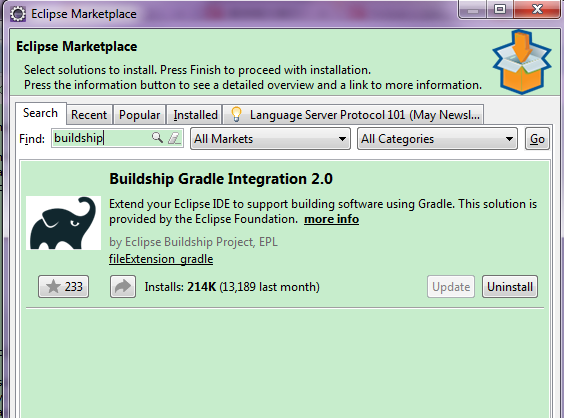Click 'by Eclipse Buildship Project, EPL' text

(x=193, y=242)
